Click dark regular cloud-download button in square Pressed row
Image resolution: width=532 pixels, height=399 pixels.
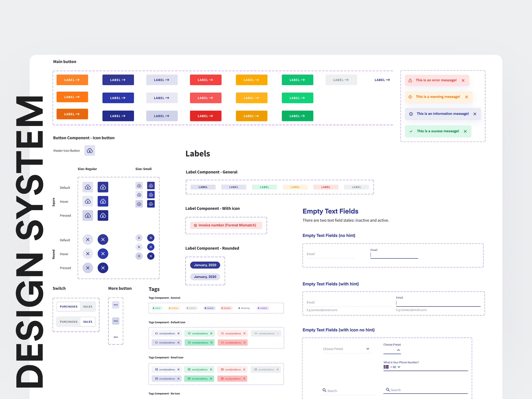pos(103,215)
